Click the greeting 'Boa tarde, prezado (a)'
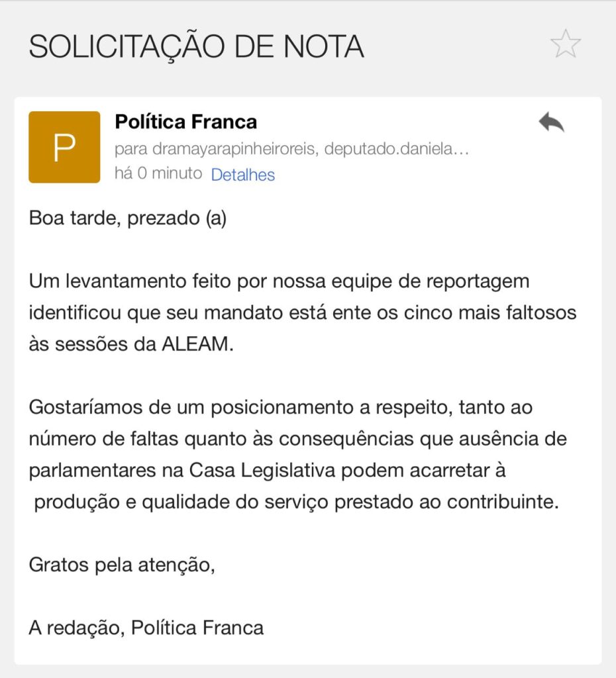This screenshot has height=678, width=616. click(x=128, y=218)
